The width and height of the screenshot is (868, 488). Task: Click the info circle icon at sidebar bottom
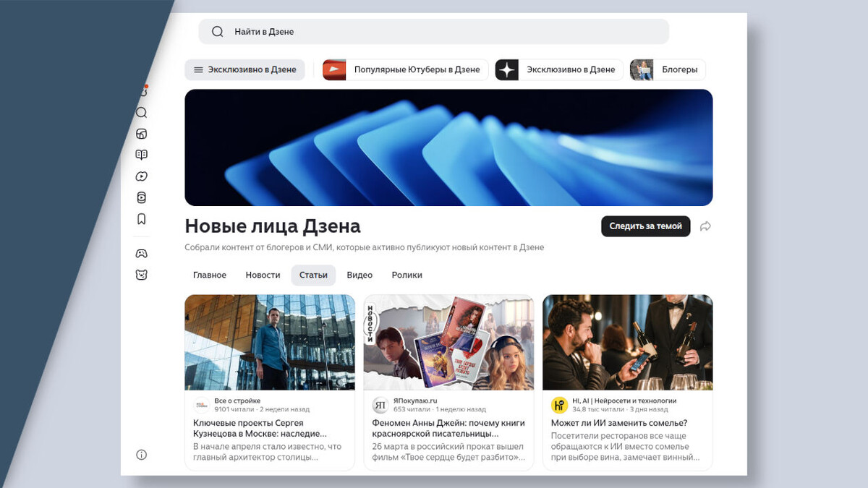tap(142, 455)
